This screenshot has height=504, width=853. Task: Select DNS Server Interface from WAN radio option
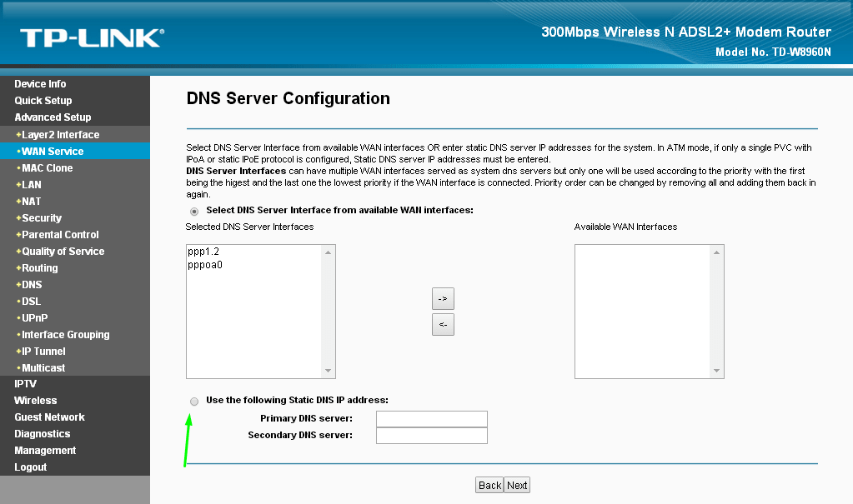[x=194, y=211]
